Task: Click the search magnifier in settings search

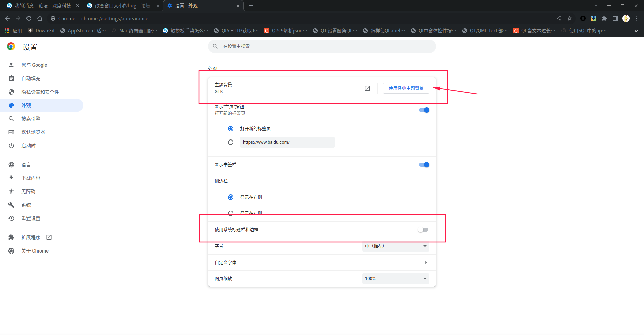Action: point(215,46)
